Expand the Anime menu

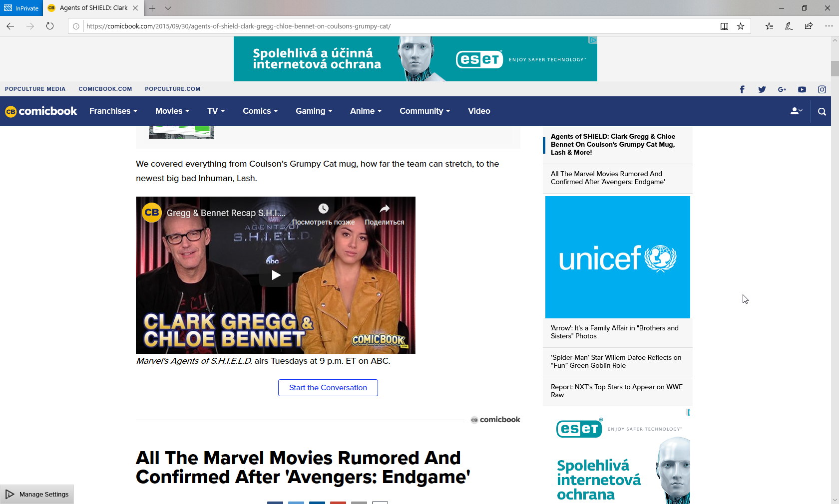[366, 111]
